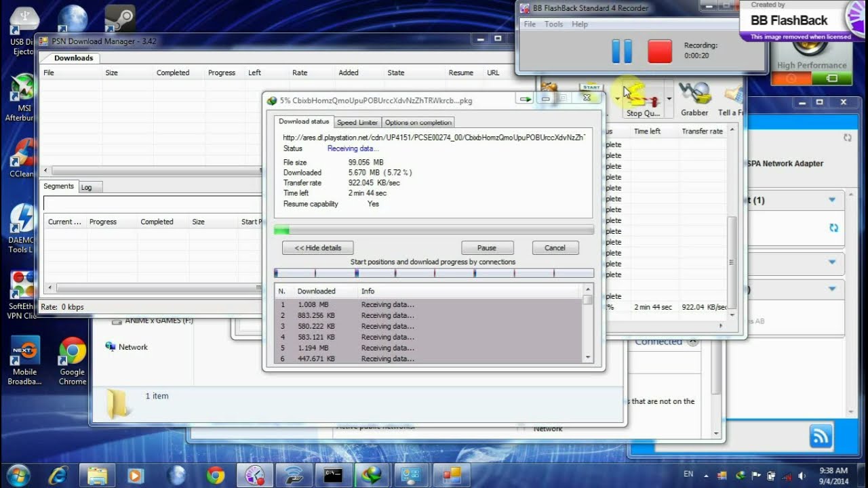Select connection row 3 with 580.222 KB
Screen dimensions: 868x488
pos(428,326)
